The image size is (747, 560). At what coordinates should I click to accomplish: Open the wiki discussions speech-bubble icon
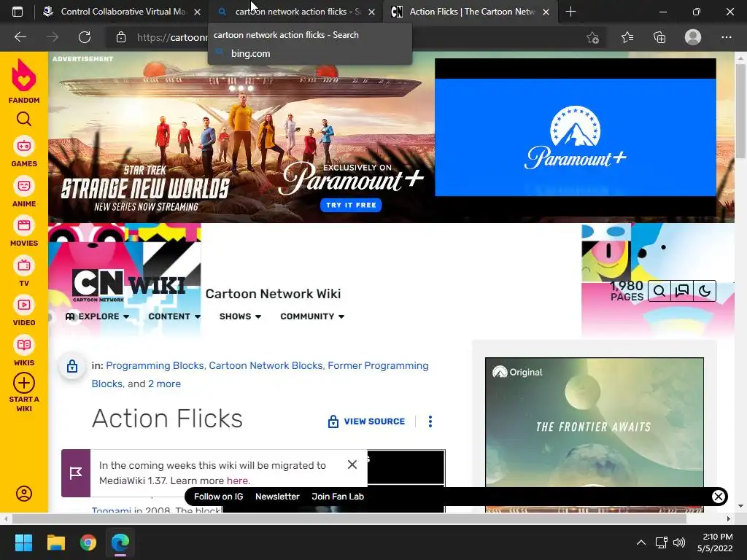(682, 291)
